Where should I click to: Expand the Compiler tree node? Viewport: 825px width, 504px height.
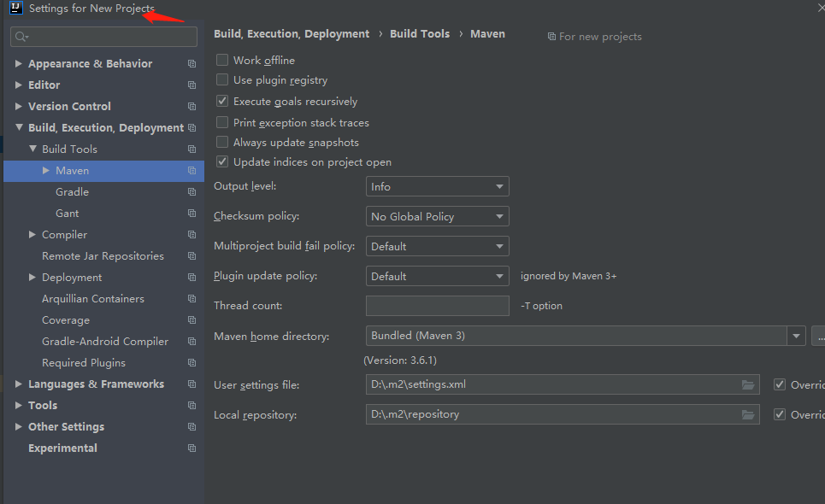click(x=32, y=235)
